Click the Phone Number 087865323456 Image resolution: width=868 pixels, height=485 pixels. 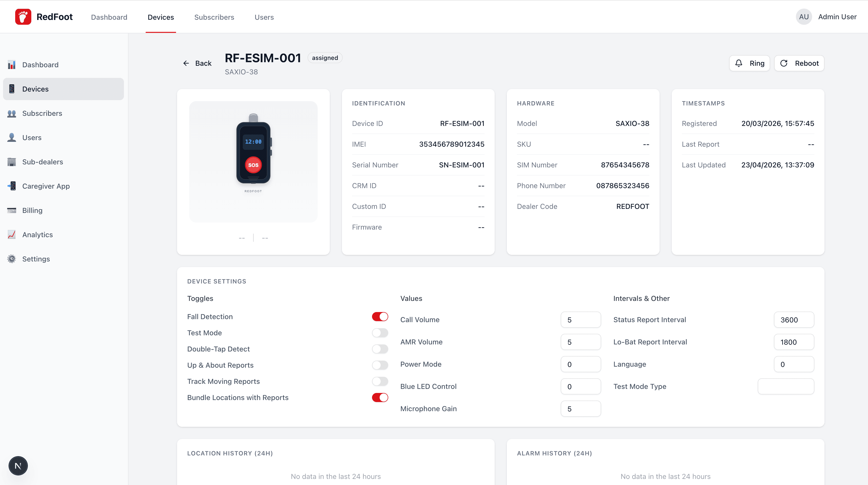[623, 186]
